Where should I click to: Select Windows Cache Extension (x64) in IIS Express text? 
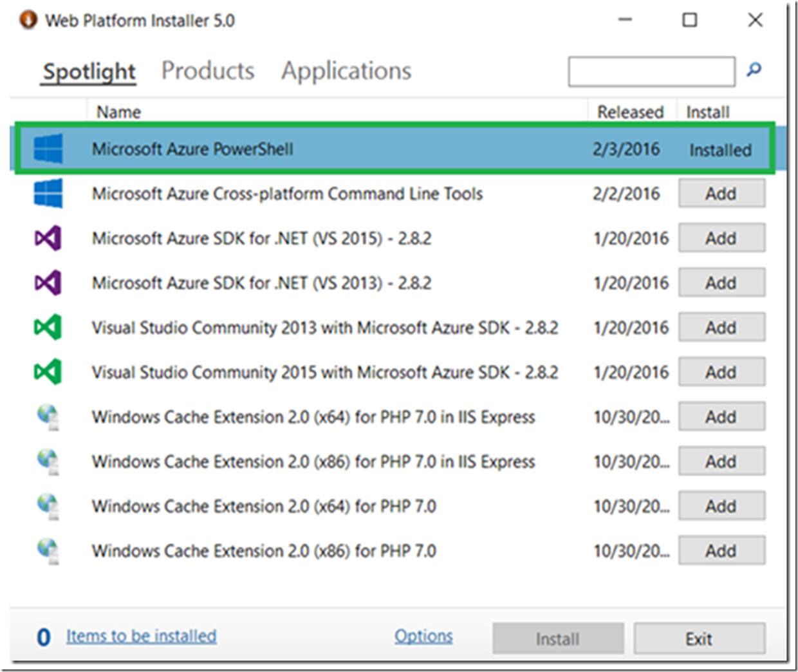[313, 417]
